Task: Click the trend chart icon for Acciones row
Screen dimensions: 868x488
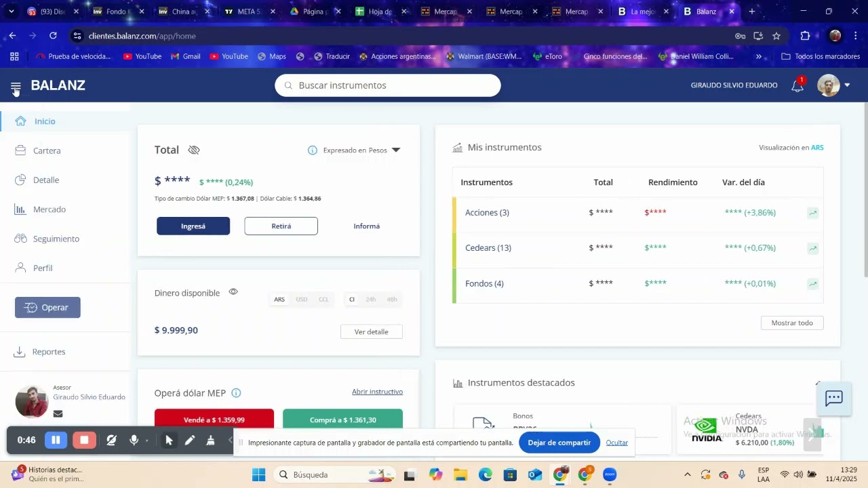Action: pos(812,213)
